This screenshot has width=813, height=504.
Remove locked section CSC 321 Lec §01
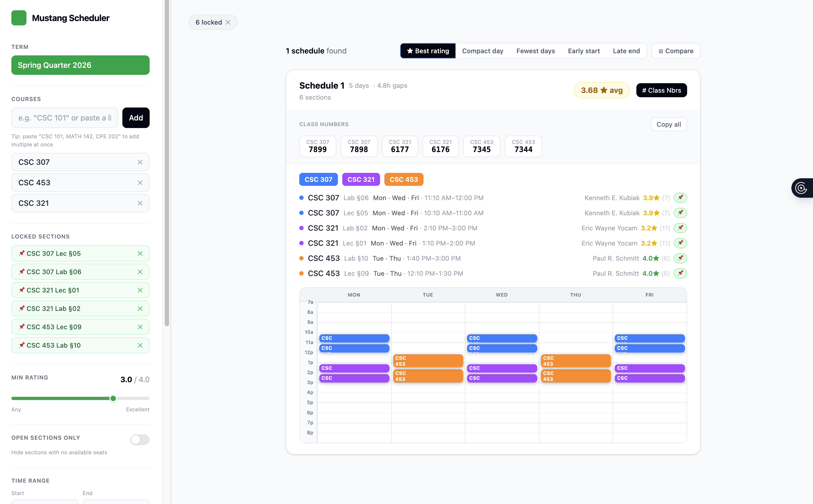point(140,290)
